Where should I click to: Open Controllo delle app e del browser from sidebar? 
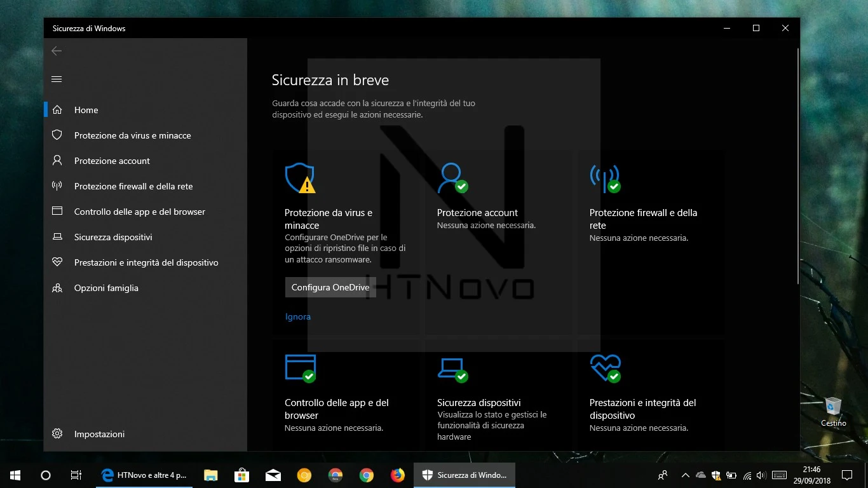point(146,212)
